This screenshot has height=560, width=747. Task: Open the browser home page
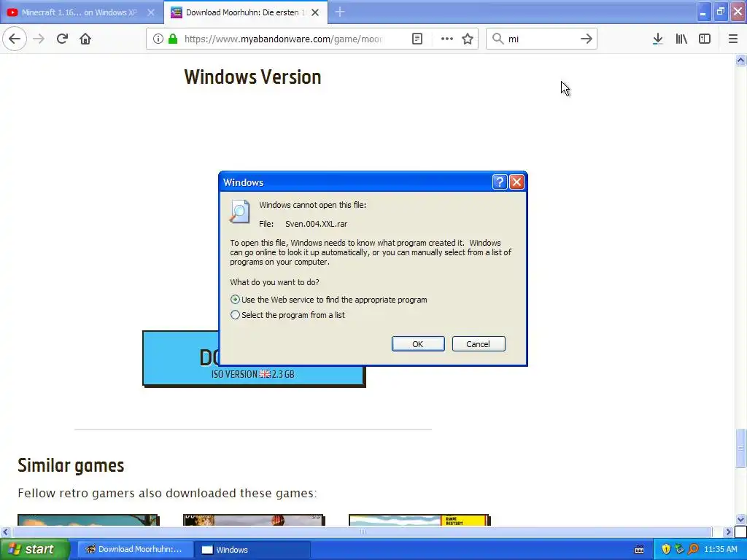coord(85,39)
